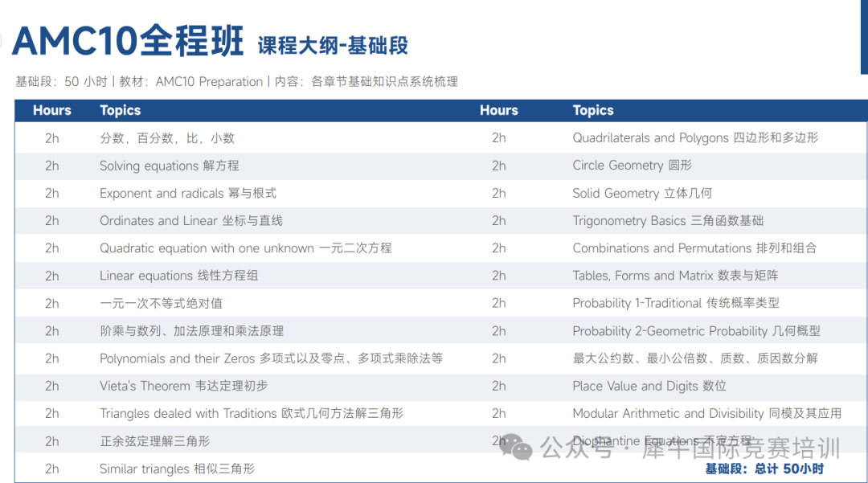Click the "课程大纲-基础段" subtitle
This screenshot has height=483, width=868.
click(x=333, y=45)
